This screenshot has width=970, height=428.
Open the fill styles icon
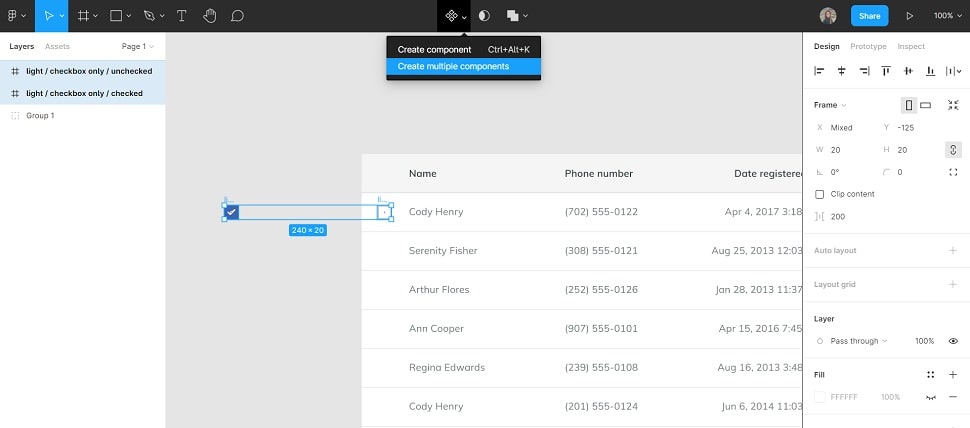pos(930,374)
